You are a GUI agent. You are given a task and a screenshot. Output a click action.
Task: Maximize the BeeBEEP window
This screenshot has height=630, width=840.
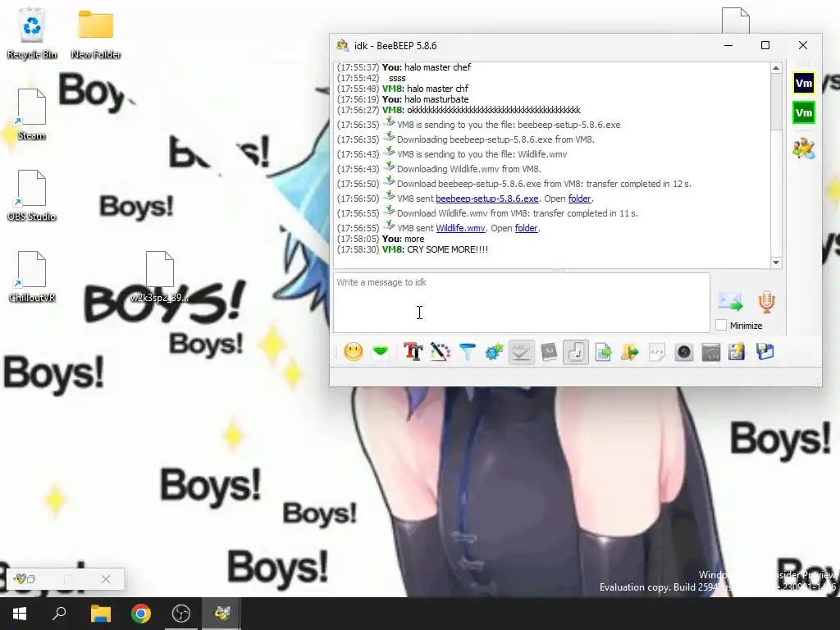(765, 46)
